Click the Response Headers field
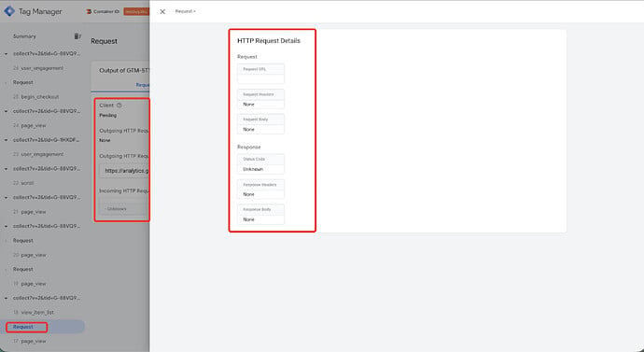 click(260, 190)
